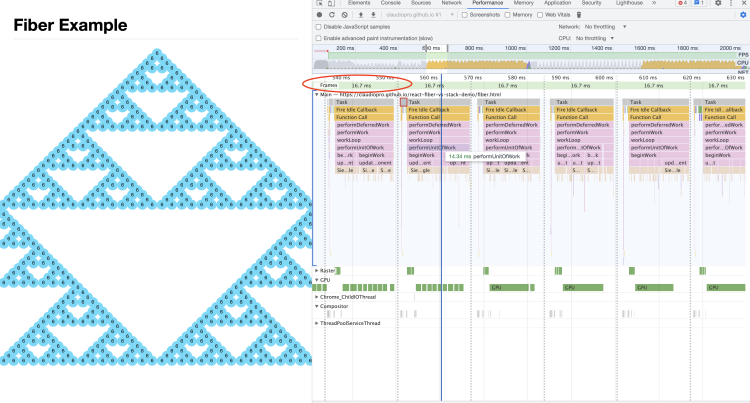Check Enable advanced paint instrumentation

pos(319,38)
